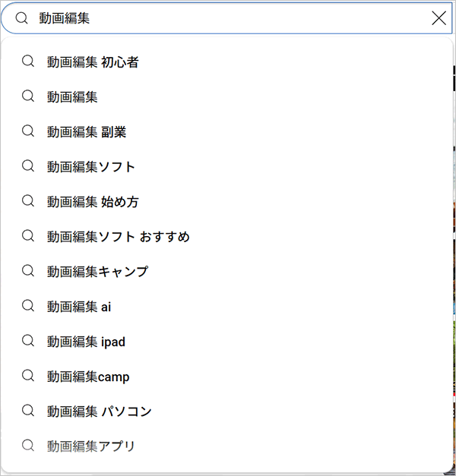The height and width of the screenshot is (476, 456).
Task: Select 動画編集ソフト おすすめ suggestion
Action: click(x=118, y=237)
